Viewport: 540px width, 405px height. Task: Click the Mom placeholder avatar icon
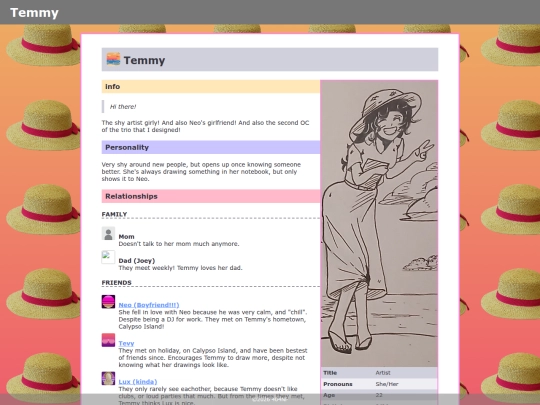pos(108,233)
